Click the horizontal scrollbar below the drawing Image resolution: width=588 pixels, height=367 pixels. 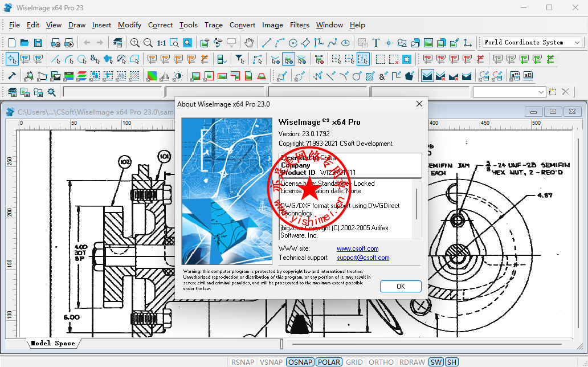(427, 344)
